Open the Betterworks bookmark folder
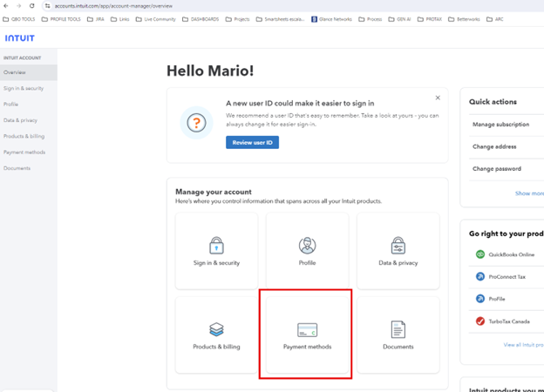 click(464, 19)
